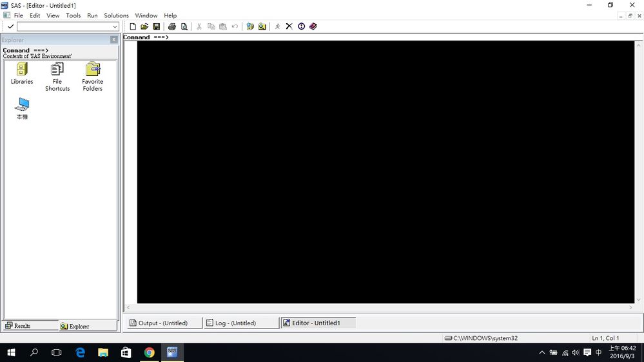644x362 pixels.
Task: Click the Clear All X icon
Action: pos(289,26)
